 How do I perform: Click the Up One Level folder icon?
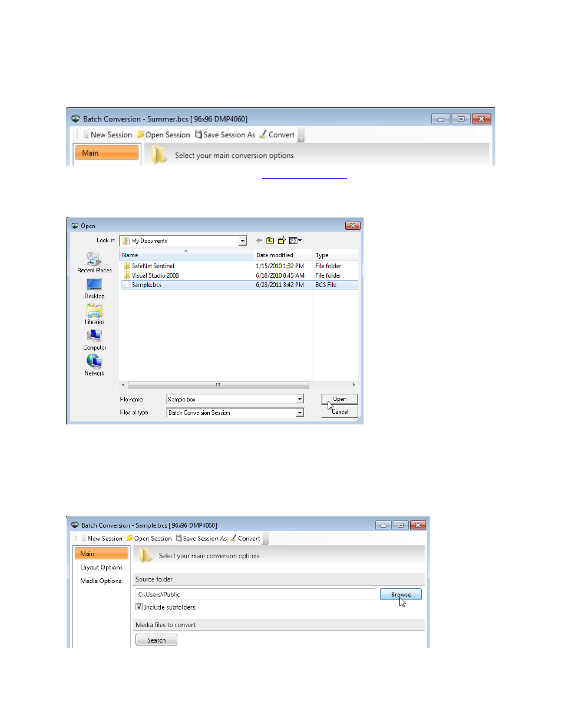pyautogui.click(x=270, y=241)
